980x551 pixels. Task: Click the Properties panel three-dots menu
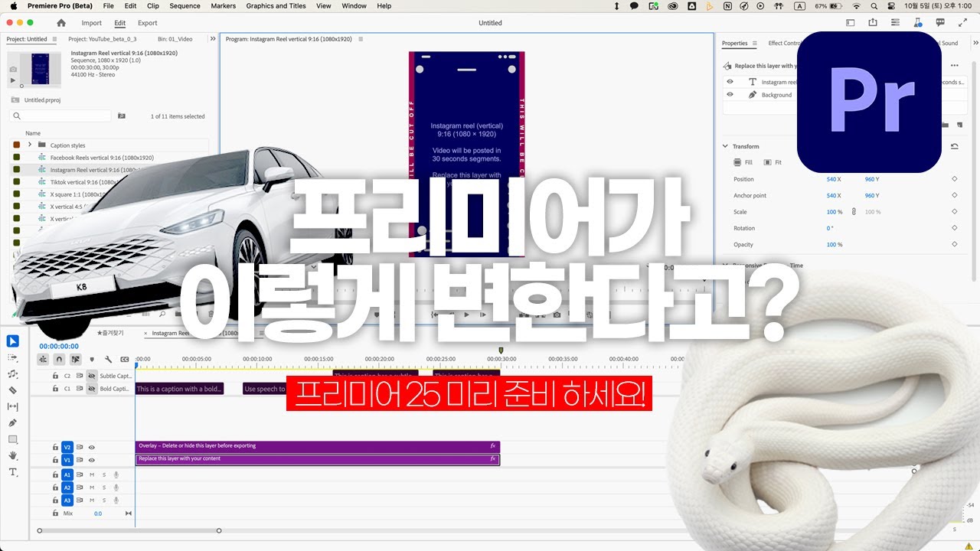tap(955, 66)
